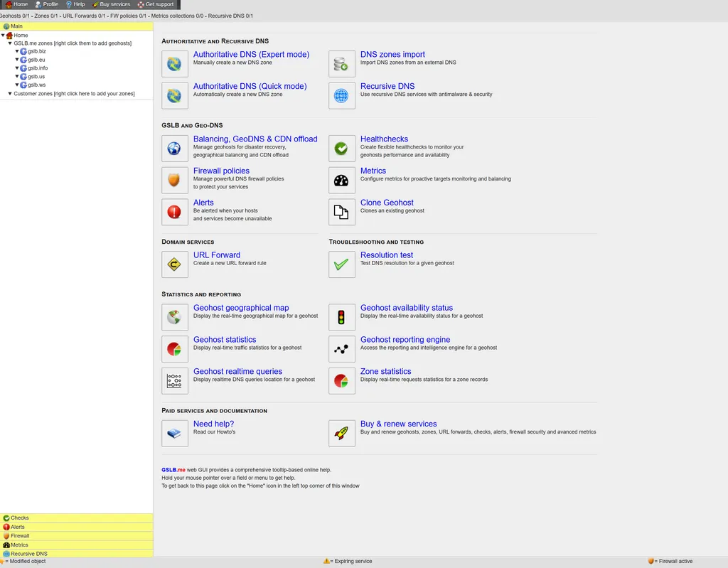Click the Resolution test checkmark icon
Viewport: 728px width, 568px height.
(341, 264)
